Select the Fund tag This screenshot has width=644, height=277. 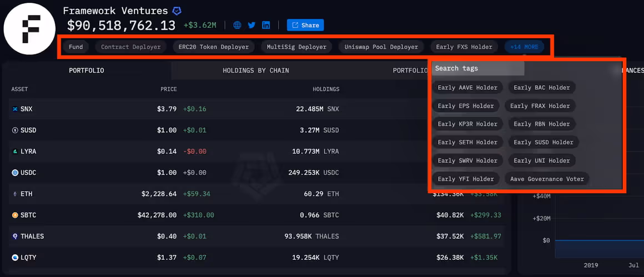point(76,47)
